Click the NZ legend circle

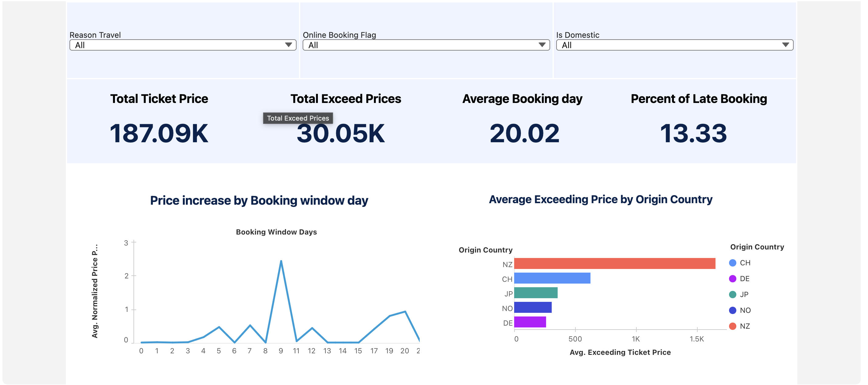(x=732, y=327)
